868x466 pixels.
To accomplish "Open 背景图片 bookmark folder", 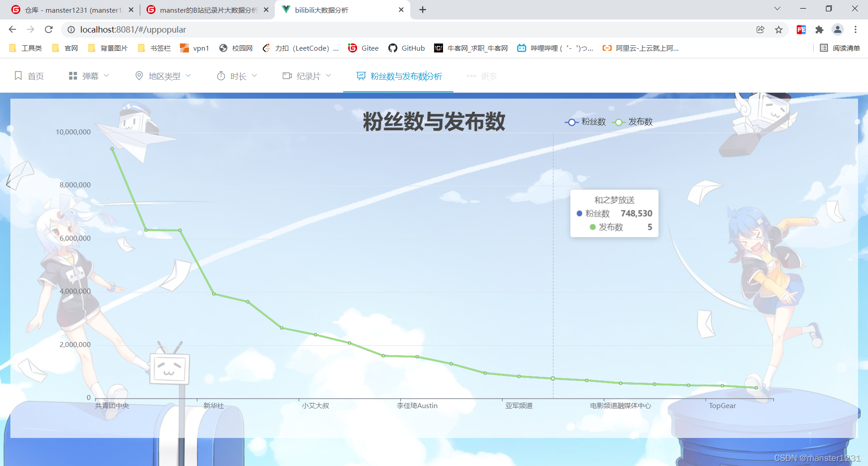I will tap(108, 48).
